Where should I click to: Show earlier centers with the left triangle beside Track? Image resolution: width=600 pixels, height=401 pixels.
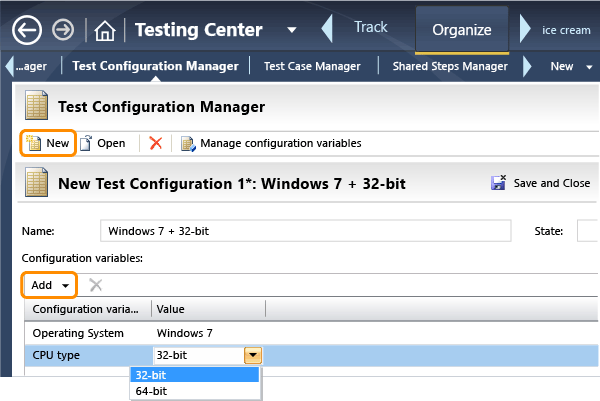point(327,28)
